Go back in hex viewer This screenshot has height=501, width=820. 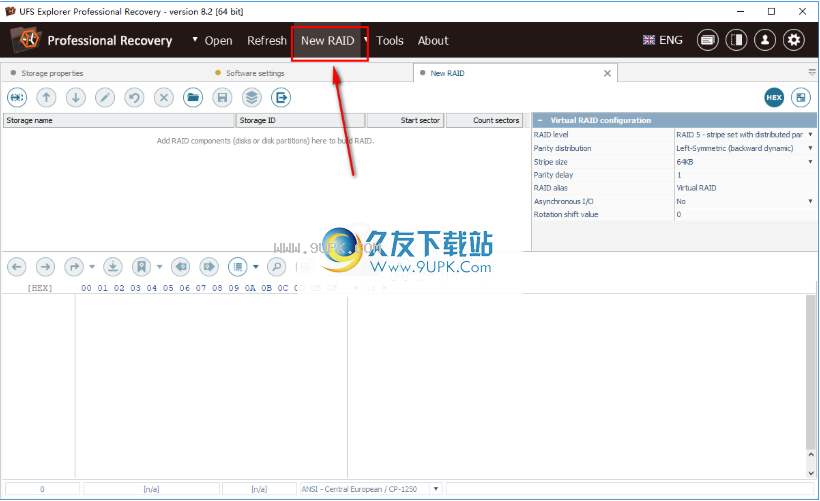click(x=17, y=267)
